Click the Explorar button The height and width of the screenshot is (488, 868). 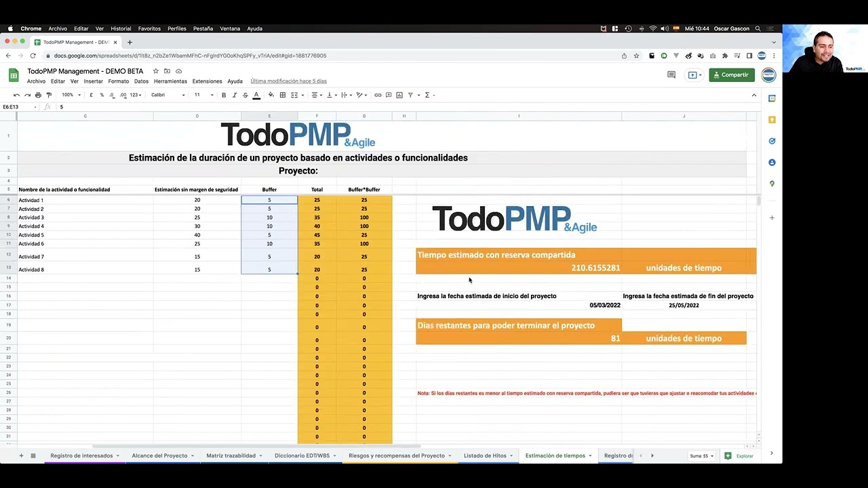coord(739,455)
